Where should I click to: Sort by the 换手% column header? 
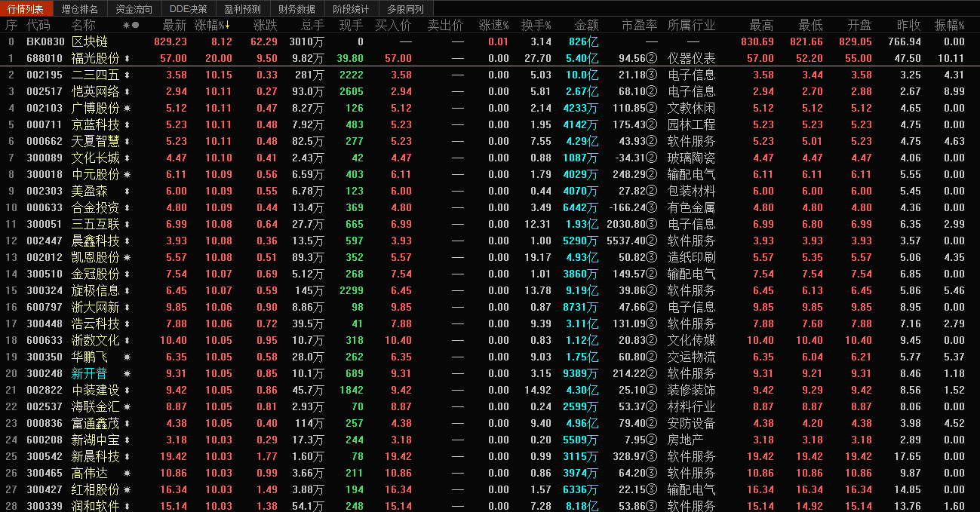(537, 24)
